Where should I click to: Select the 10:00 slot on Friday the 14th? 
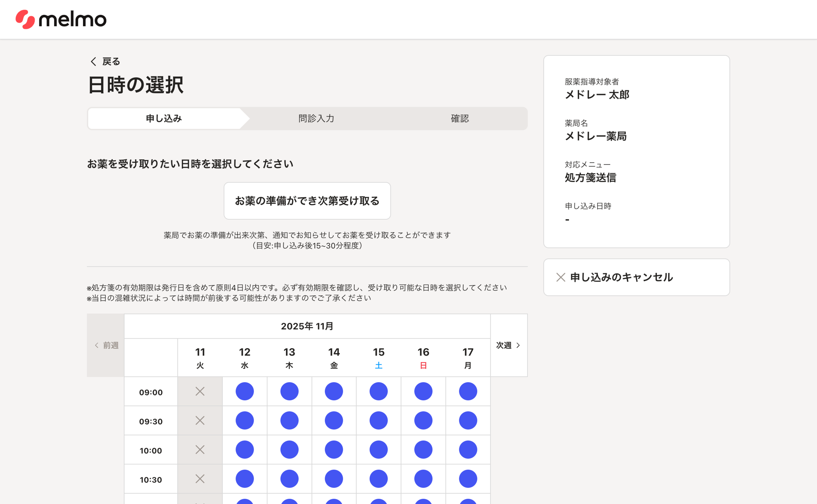pos(334,450)
